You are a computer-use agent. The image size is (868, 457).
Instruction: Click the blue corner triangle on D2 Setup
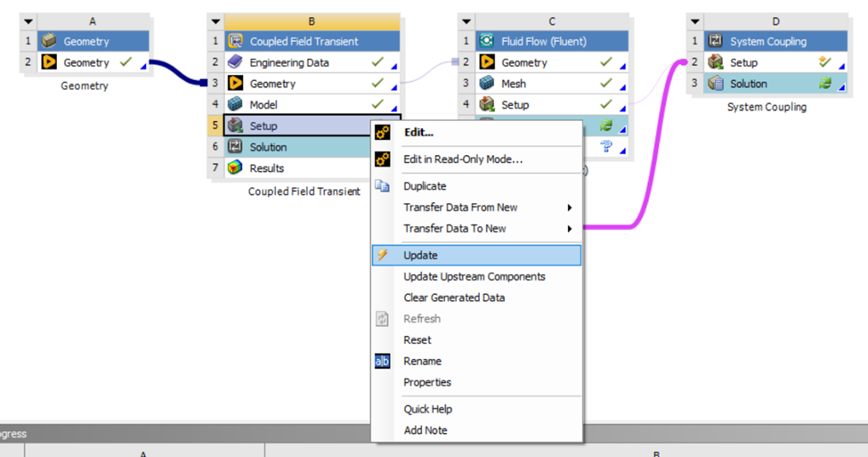point(842,66)
